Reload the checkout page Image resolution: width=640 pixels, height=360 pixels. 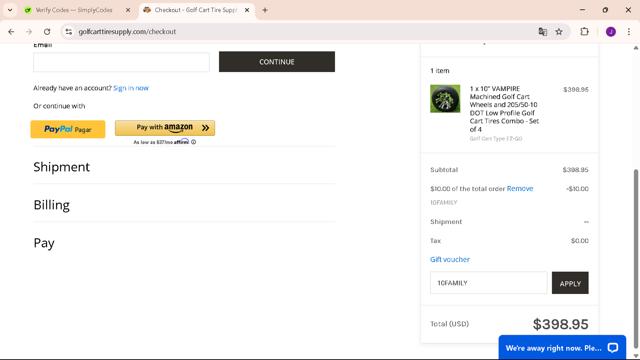tap(47, 31)
